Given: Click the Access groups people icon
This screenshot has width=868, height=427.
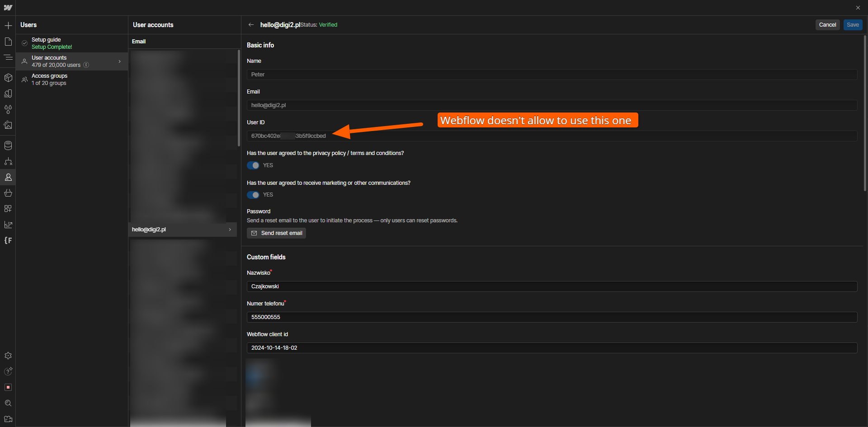Looking at the screenshot, I should coord(25,80).
